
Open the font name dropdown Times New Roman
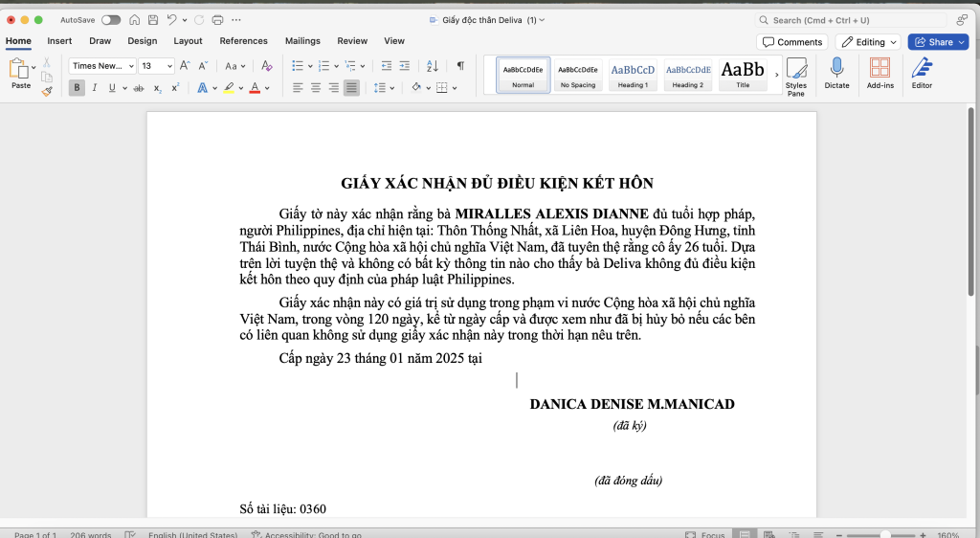point(100,66)
